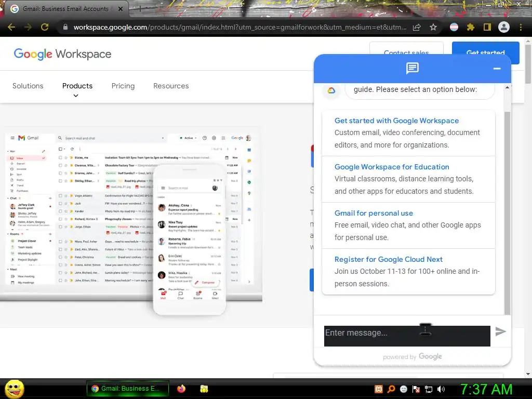Go back with the browser back arrow
The width and height of the screenshot is (532, 399).
(x=11, y=27)
